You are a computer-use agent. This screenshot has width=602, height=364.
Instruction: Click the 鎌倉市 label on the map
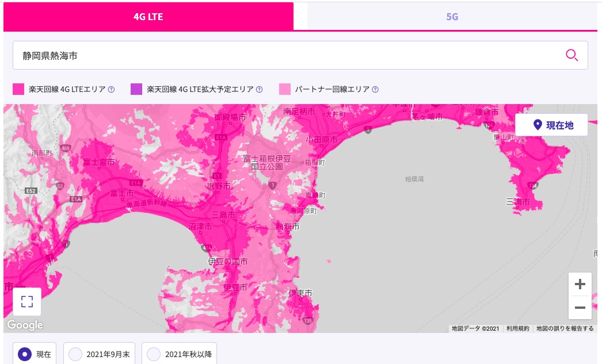[x=486, y=112]
